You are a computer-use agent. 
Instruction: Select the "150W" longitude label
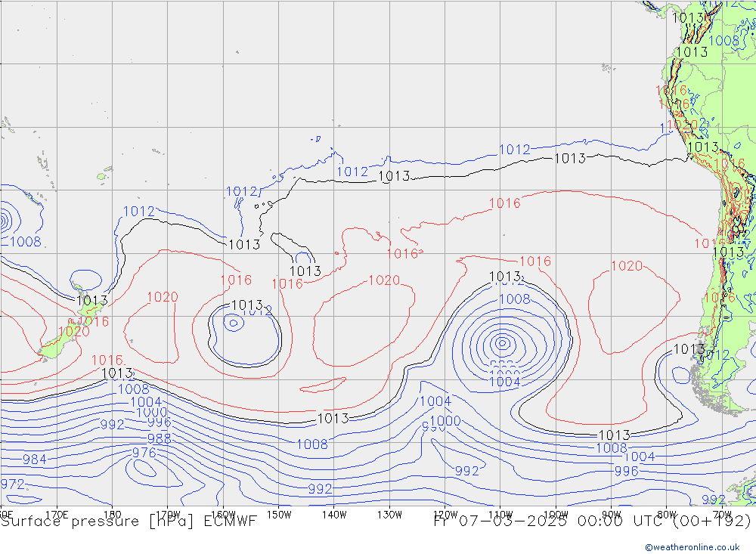[x=279, y=515]
